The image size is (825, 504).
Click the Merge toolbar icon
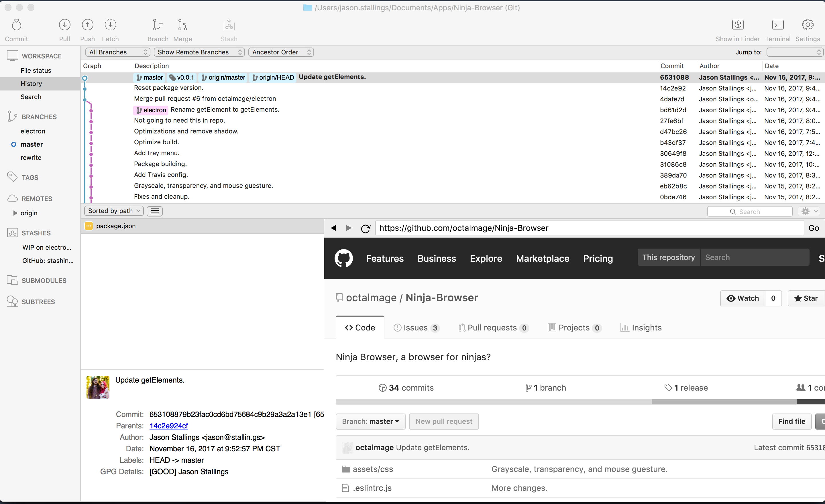(182, 25)
